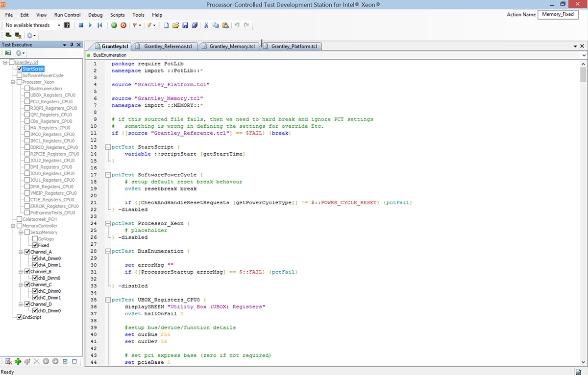This screenshot has width=588, height=375.
Task: Open the Scripts menu
Action: 118,15
